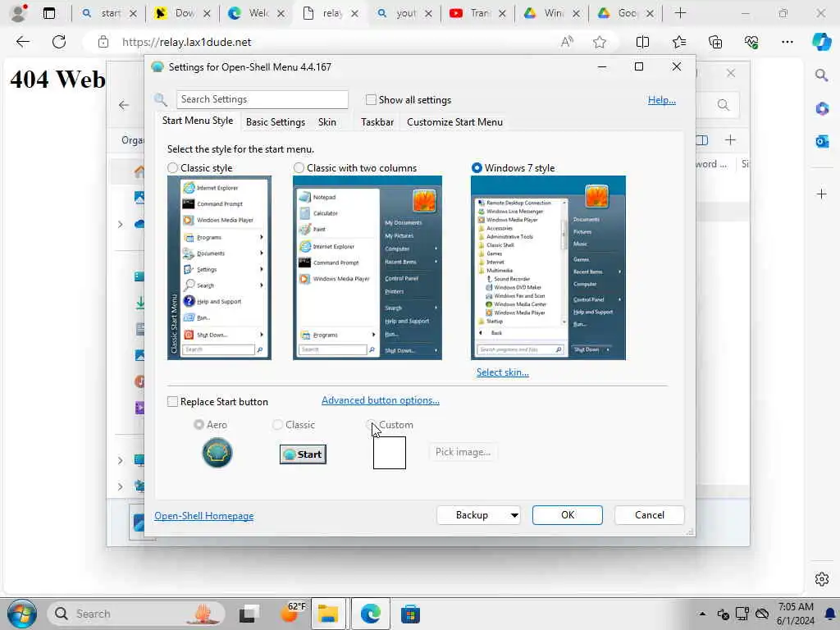840x630 pixels.
Task: Confirm settings with the OK button
Action: tap(568, 515)
